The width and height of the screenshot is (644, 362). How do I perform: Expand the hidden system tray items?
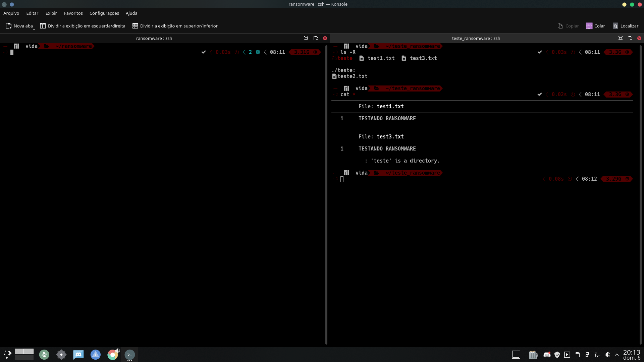(618, 355)
